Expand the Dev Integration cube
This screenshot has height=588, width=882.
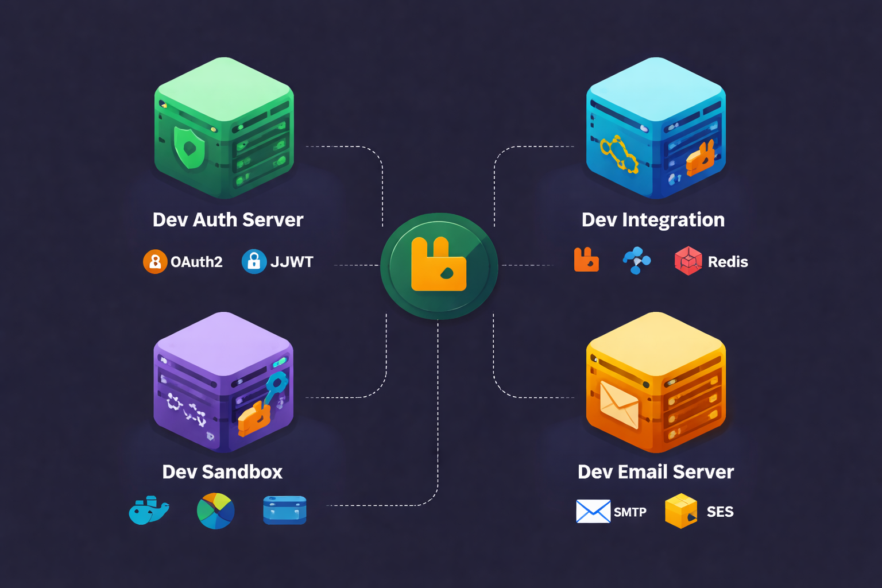[655, 126]
